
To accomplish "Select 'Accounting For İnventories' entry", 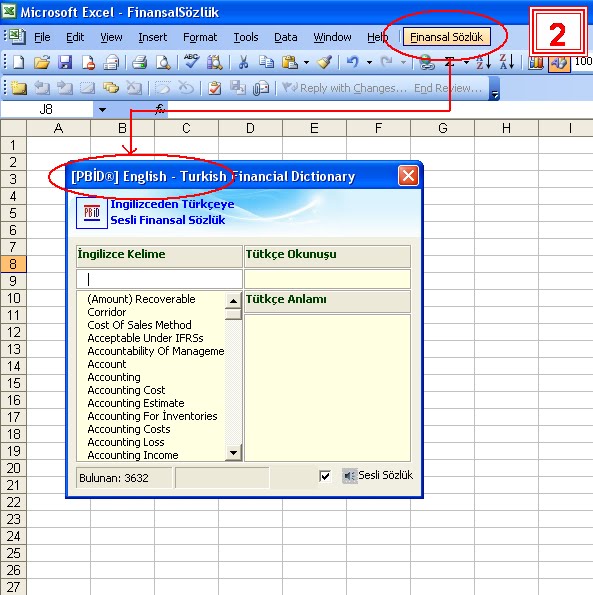I will pos(152,416).
